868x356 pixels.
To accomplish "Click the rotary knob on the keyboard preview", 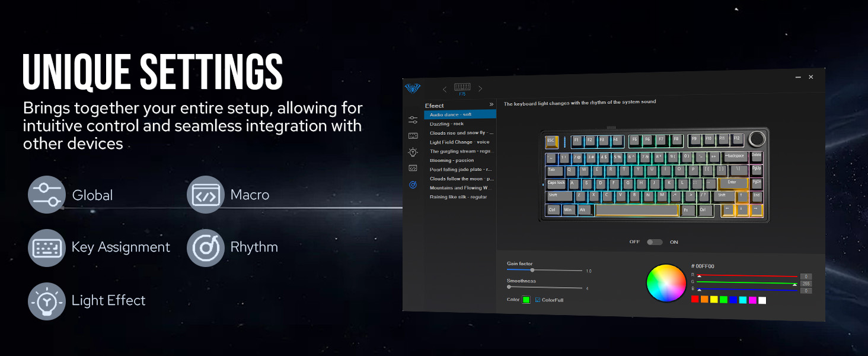I will pos(757,139).
